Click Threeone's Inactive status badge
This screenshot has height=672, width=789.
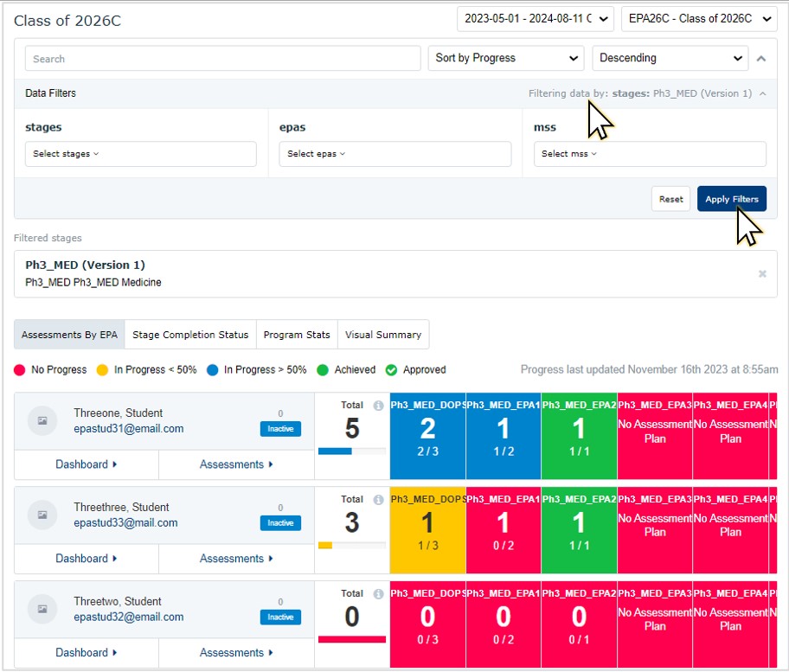[280, 429]
